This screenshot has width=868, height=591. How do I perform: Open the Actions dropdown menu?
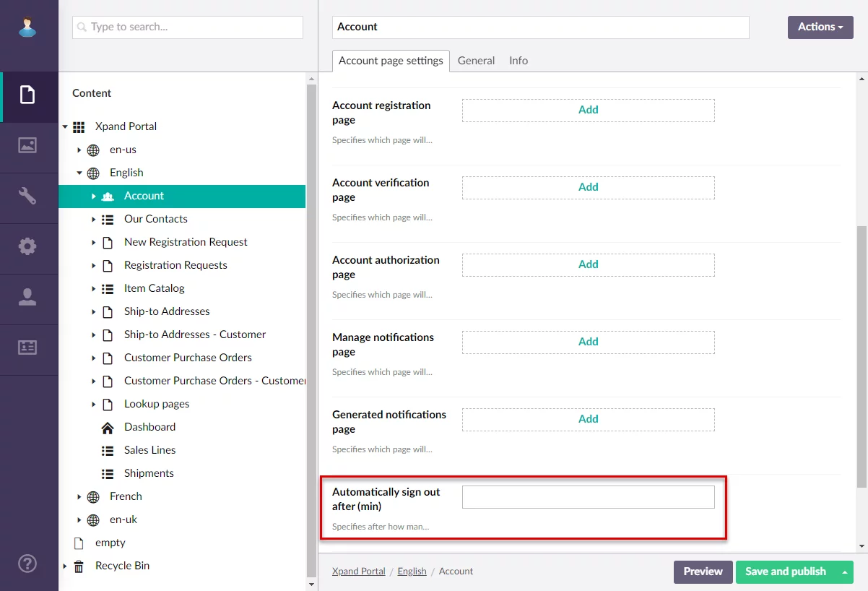[820, 27]
